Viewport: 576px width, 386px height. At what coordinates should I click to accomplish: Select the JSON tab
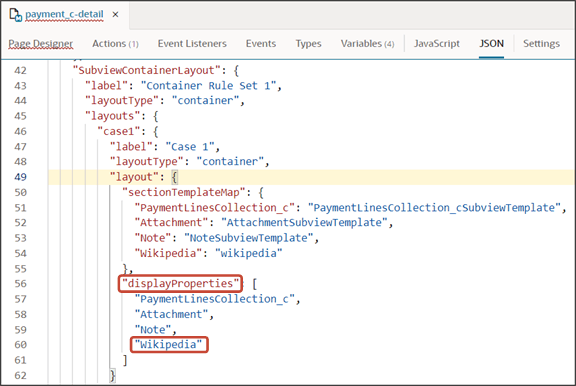point(491,43)
